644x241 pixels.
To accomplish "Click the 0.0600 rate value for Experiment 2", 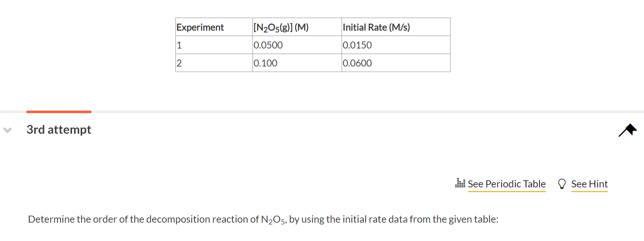I will [x=357, y=63].
